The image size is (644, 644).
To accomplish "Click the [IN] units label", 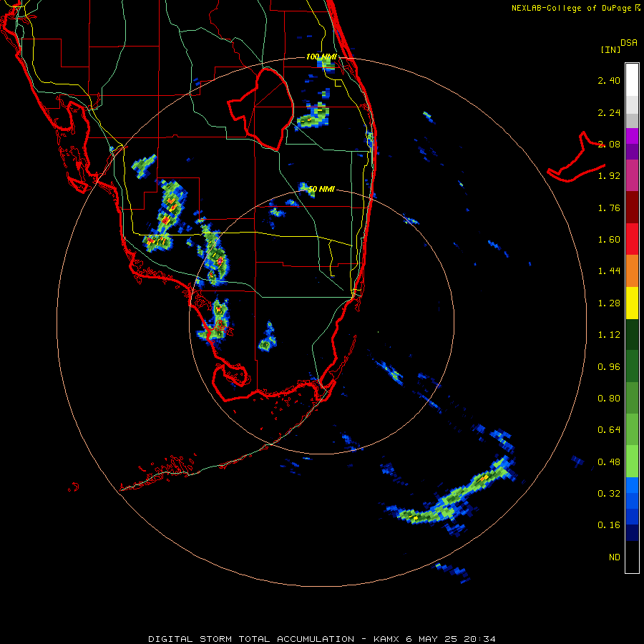I will [x=611, y=49].
